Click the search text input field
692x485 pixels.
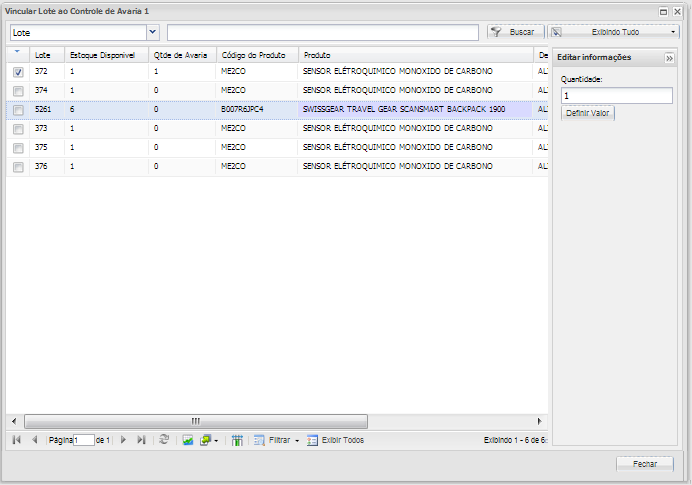coord(323,32)
